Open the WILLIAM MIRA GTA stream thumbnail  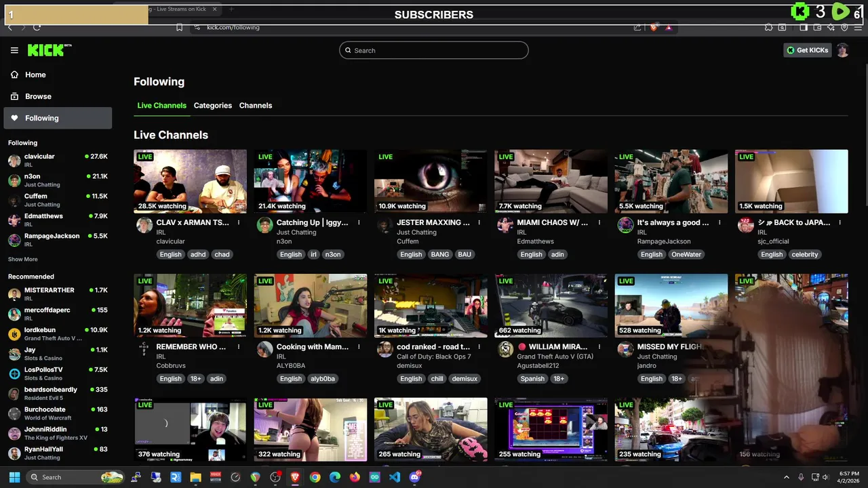(551, 306)
